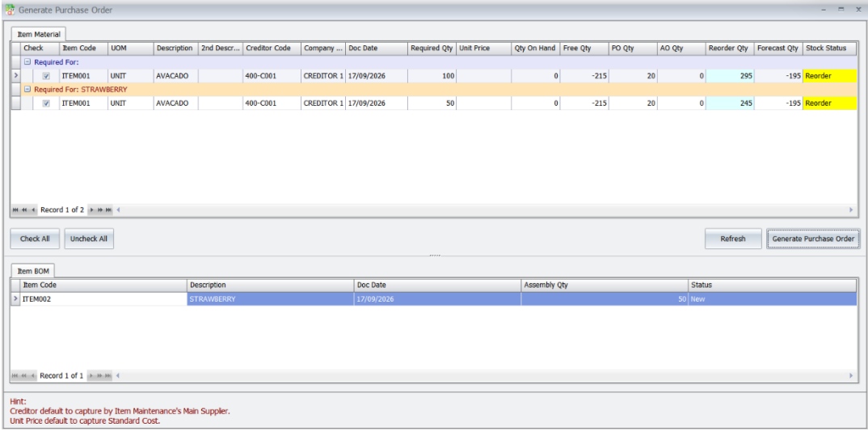Go to last record in Item BOM navigator
This screenshot has width=868, height=431.
pos(108,375)
